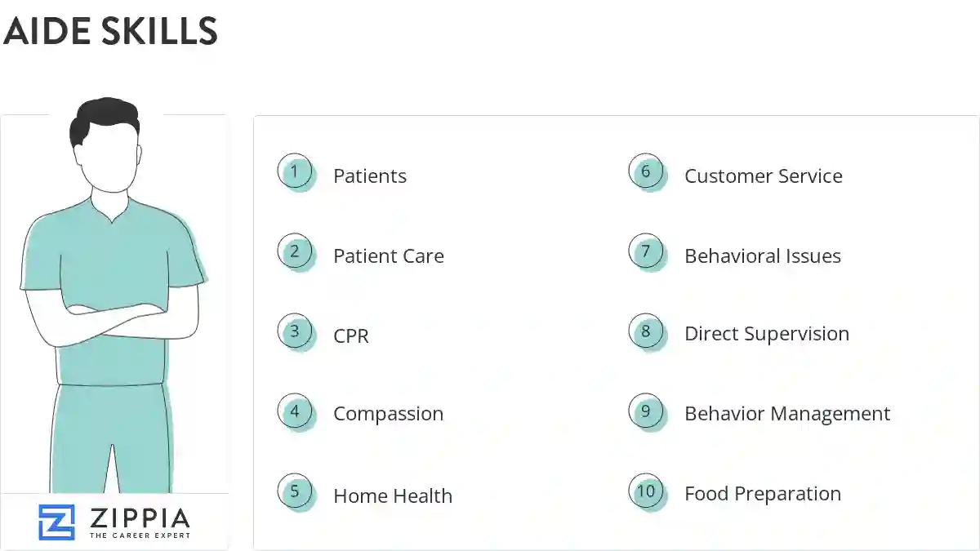Click the number 2 circle badge
Viewport: 980px width, 551px height.
point(295,251)
